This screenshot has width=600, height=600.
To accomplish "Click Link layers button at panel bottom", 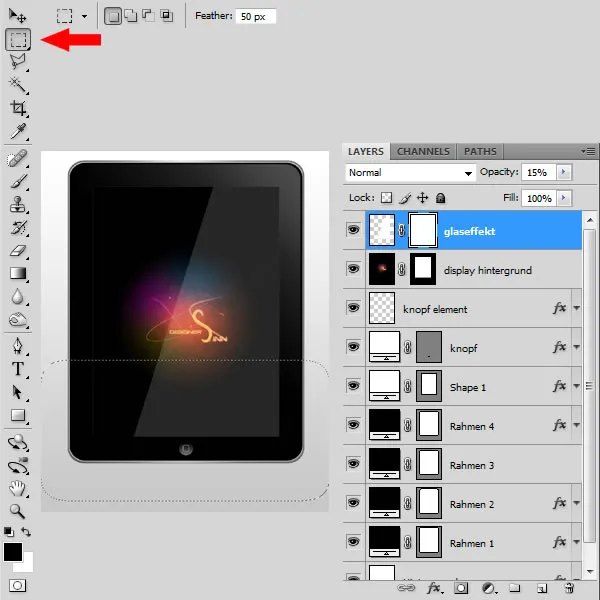I will tap(406, 588).
